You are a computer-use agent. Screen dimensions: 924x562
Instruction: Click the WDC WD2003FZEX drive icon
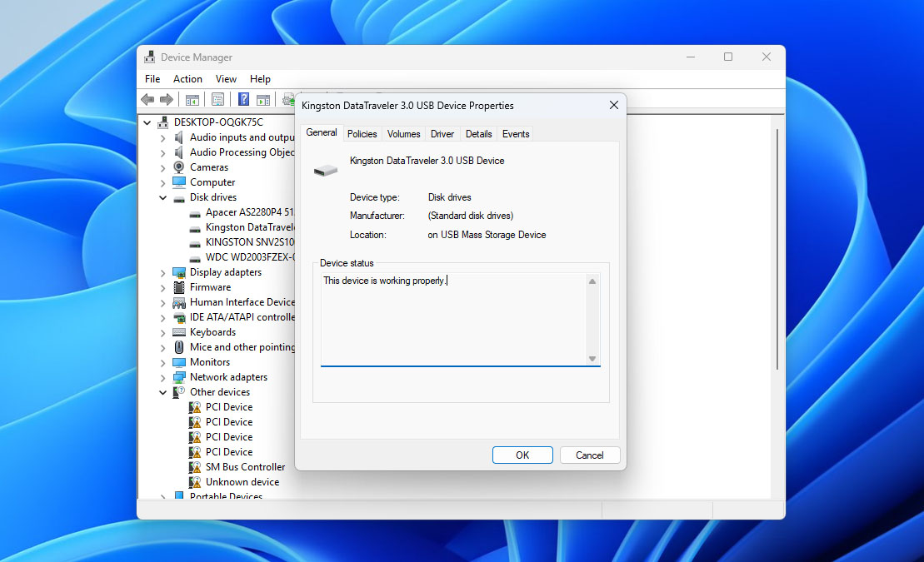[x=194, y=258]
